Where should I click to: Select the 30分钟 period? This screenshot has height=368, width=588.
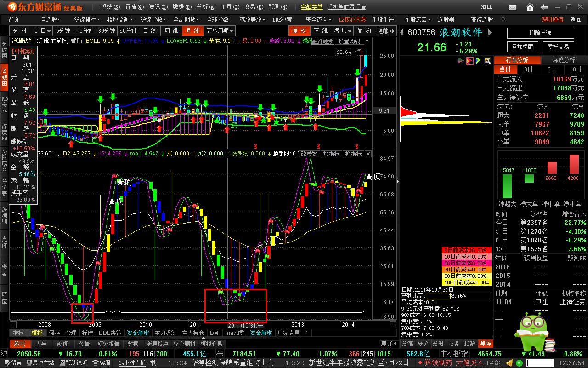tap(107, 31)
